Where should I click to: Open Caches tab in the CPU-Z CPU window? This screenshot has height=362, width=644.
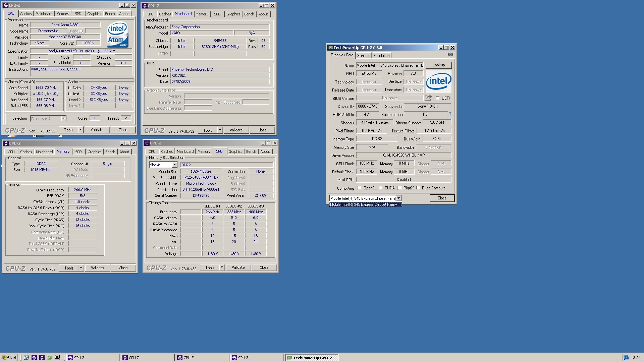point(25,14)
